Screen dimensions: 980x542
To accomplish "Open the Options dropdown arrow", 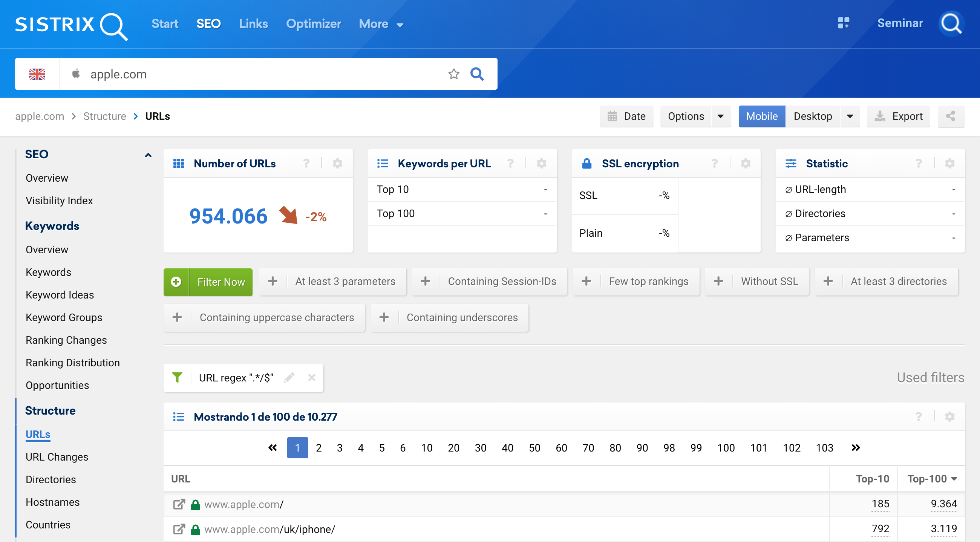I will point(721,116).
